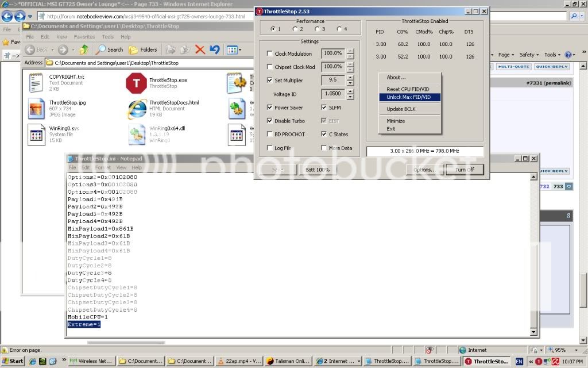The width and height of the screenshot is (588, 368).
Task: Open VLC 22ap.mp4 from the taskbar
Action: coord(238,362)
